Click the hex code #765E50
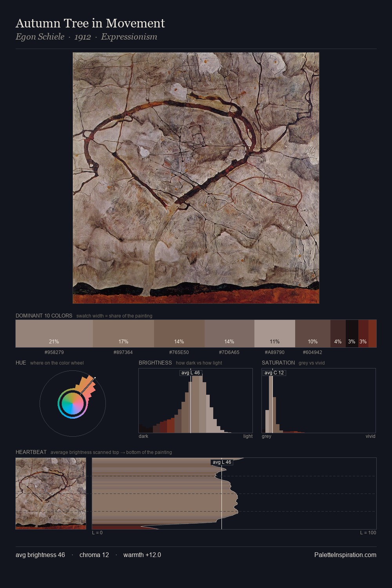 179,352
